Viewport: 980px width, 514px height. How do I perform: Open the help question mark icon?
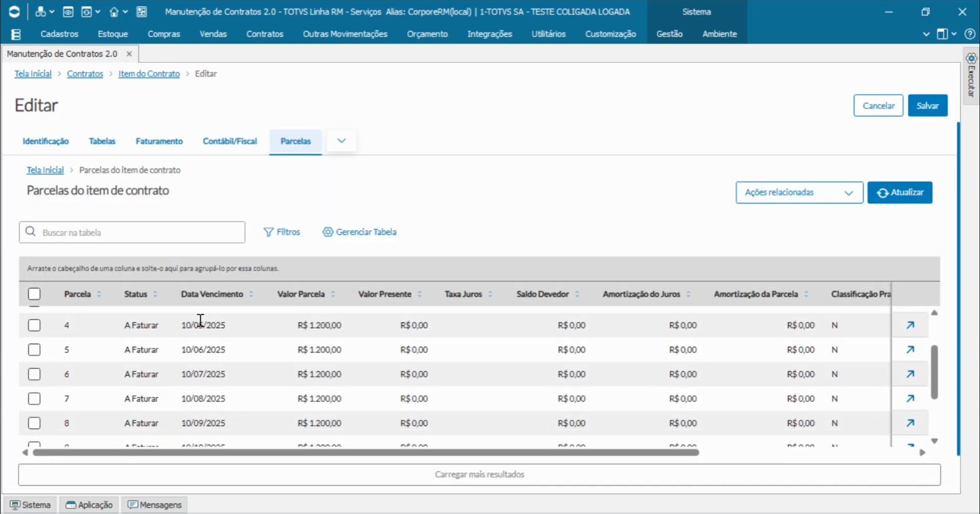[x=970, y=34]
